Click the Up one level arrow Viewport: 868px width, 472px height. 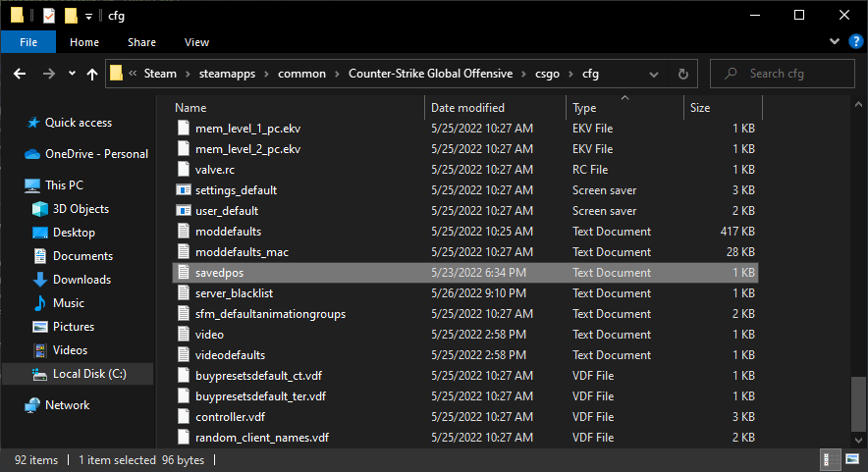point(92,74)
